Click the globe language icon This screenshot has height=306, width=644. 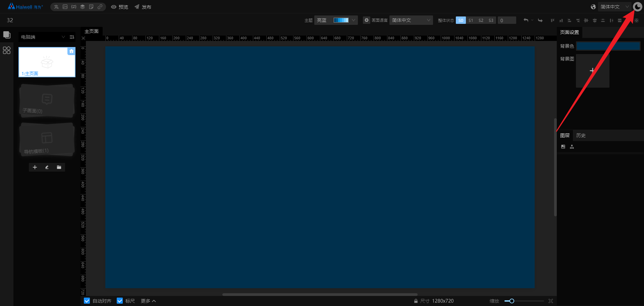tap(593, 7)
